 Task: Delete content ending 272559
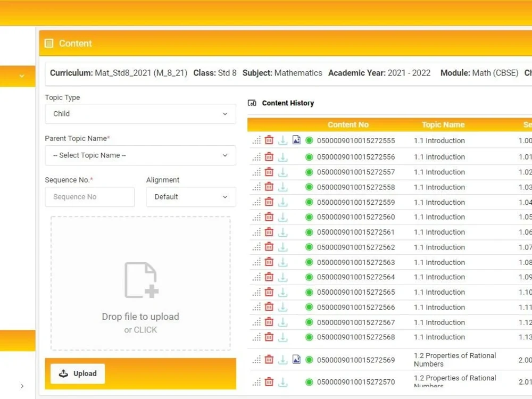point(269,202)
